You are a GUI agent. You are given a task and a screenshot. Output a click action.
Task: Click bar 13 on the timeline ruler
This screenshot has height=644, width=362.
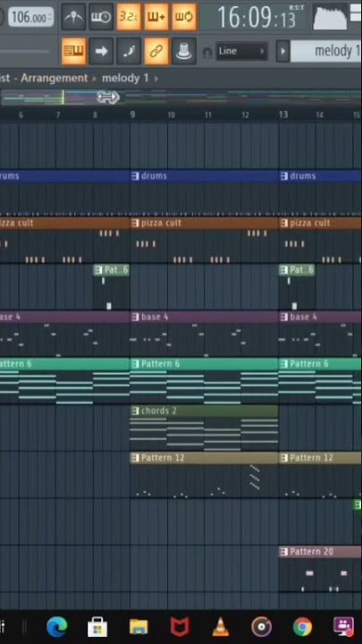(x=283, y=114)
